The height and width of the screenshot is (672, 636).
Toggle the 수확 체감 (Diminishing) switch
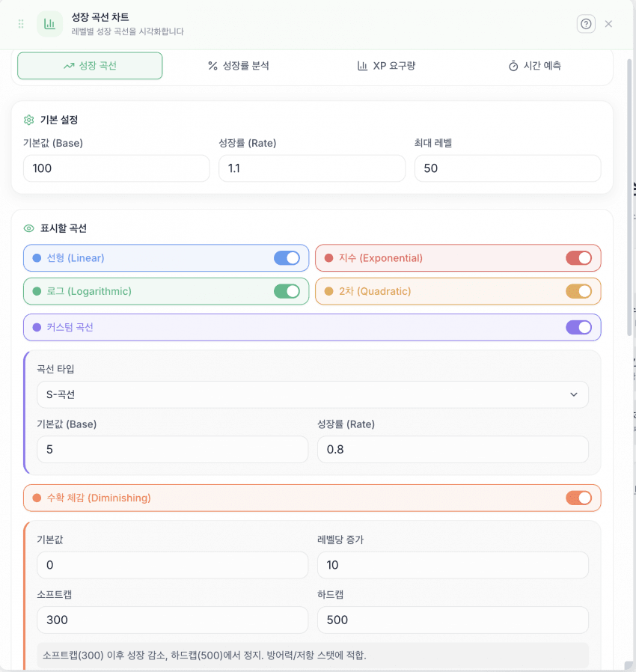tap(578, 498)
